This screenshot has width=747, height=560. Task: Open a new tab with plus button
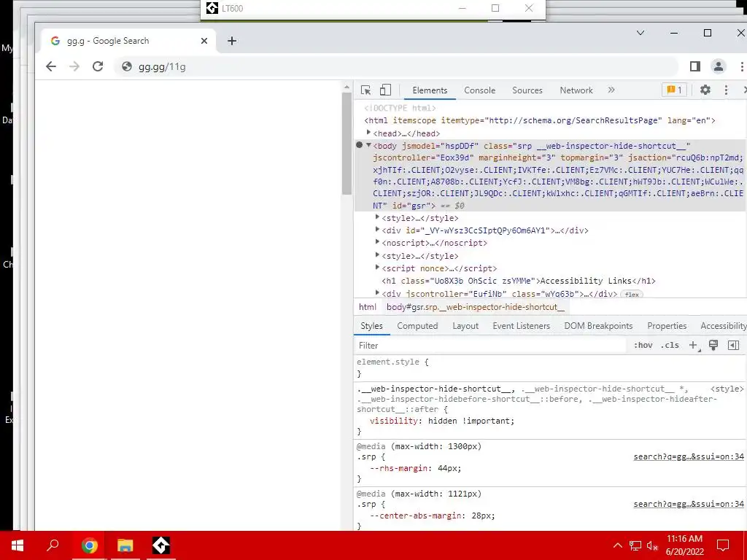tap(232, 41)
